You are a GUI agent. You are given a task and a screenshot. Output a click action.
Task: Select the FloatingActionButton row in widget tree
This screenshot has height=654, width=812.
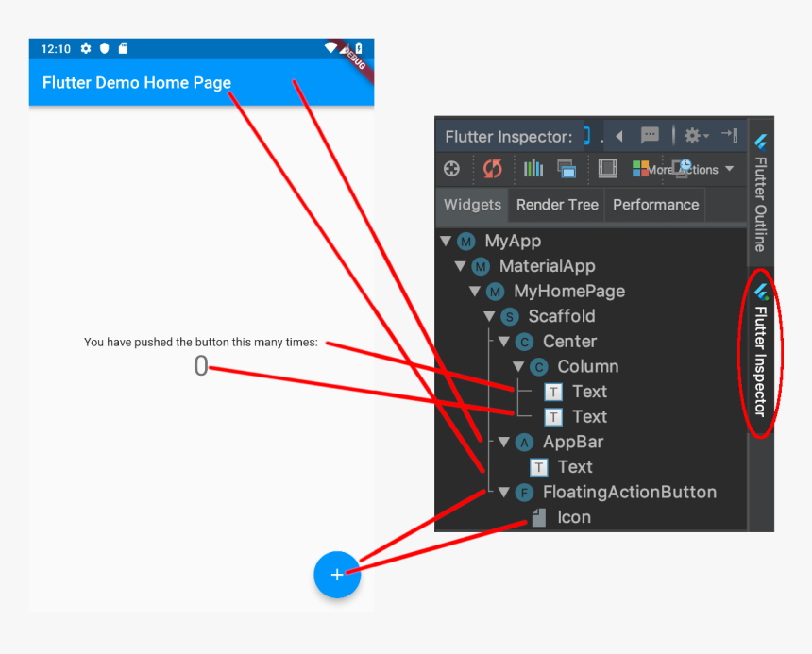[x=591, y=492]
